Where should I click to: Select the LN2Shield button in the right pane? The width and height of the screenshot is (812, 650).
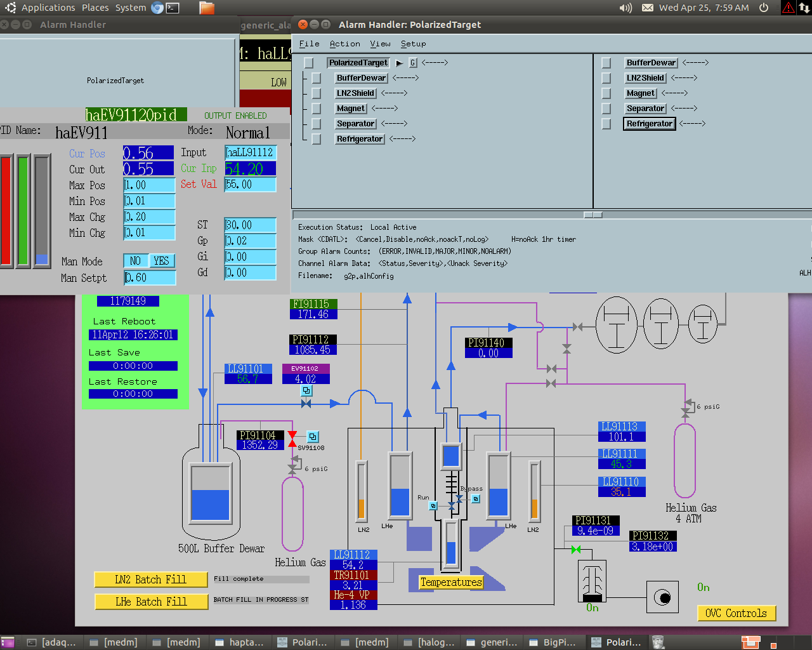coord(645,78)
